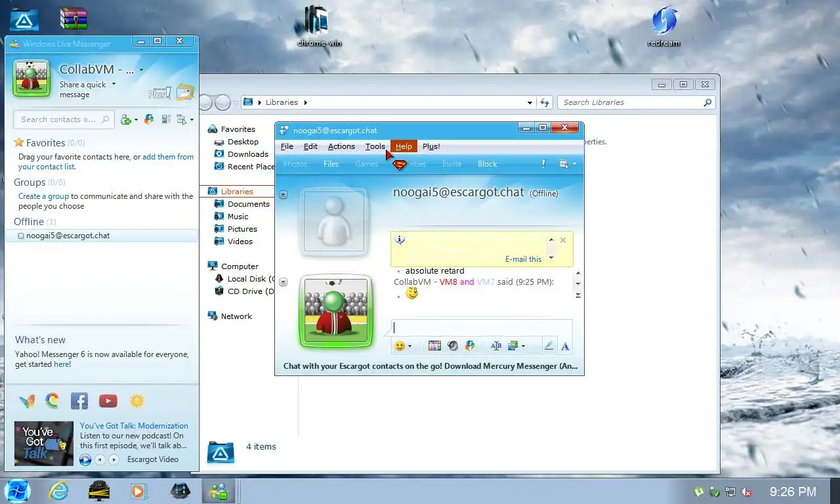Open the chrome-win desktop shortcut
The image size is (840, 504).
(x=319, y=26)
